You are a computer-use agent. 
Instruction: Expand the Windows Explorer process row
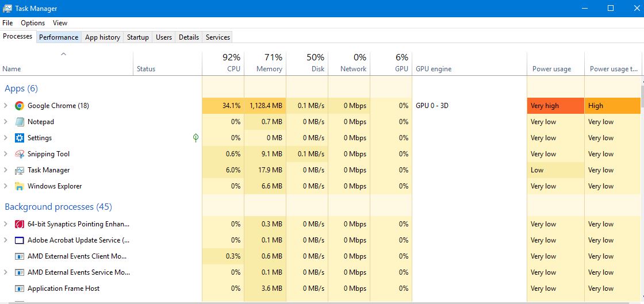point(6,186)
